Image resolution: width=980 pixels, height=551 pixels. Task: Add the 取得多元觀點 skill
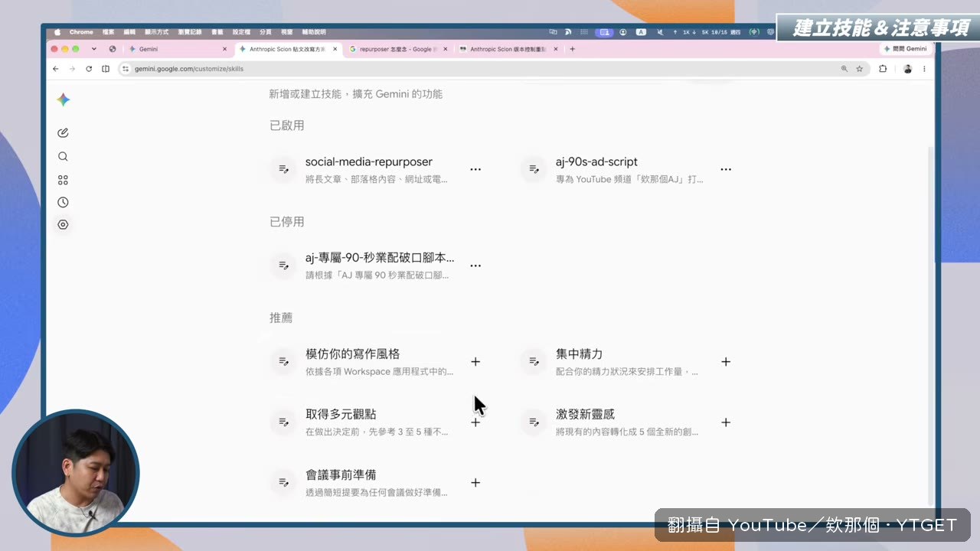(475, 422)
